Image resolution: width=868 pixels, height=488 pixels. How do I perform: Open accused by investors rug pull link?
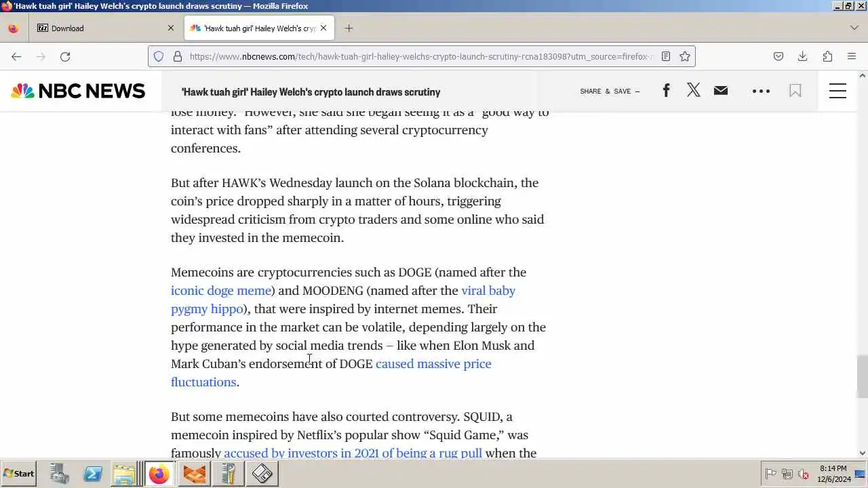(353, 453)
